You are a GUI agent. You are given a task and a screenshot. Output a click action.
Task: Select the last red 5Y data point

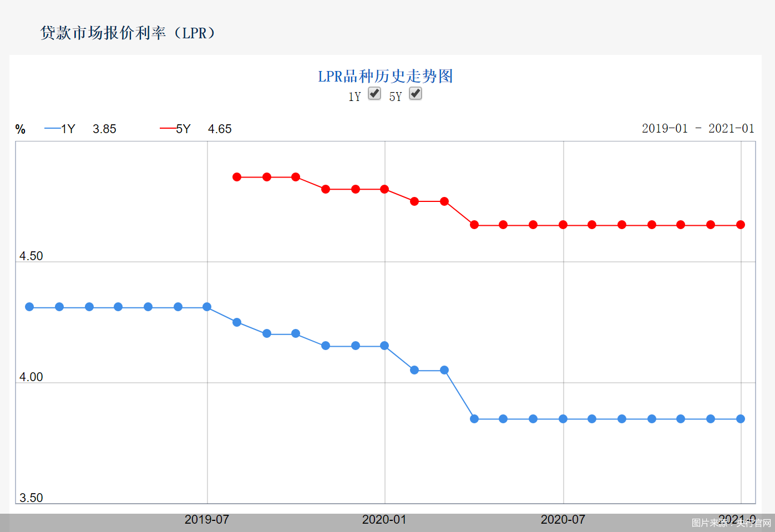point(741,225)
